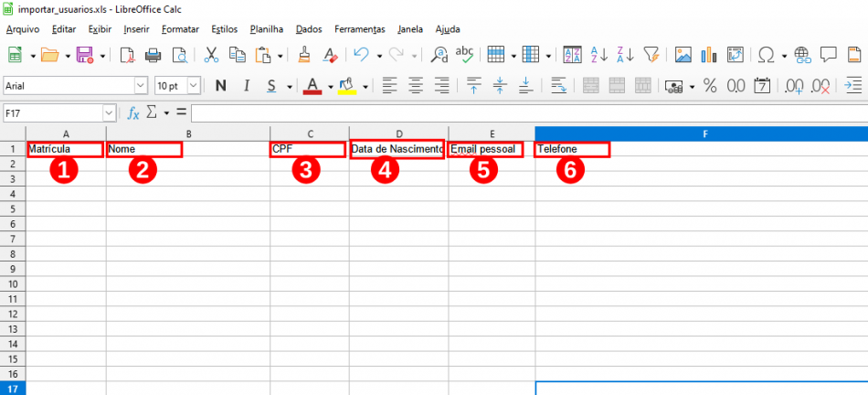Open the underline style dropdown

pos(290,87)
